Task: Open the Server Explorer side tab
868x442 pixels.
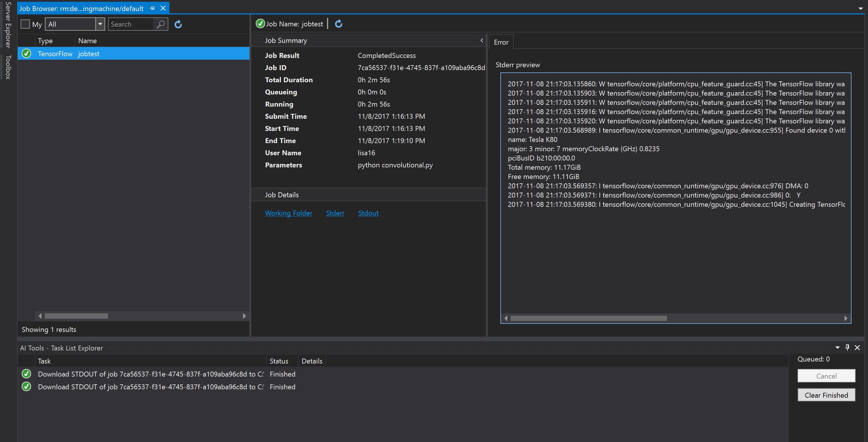Action: 8,25
